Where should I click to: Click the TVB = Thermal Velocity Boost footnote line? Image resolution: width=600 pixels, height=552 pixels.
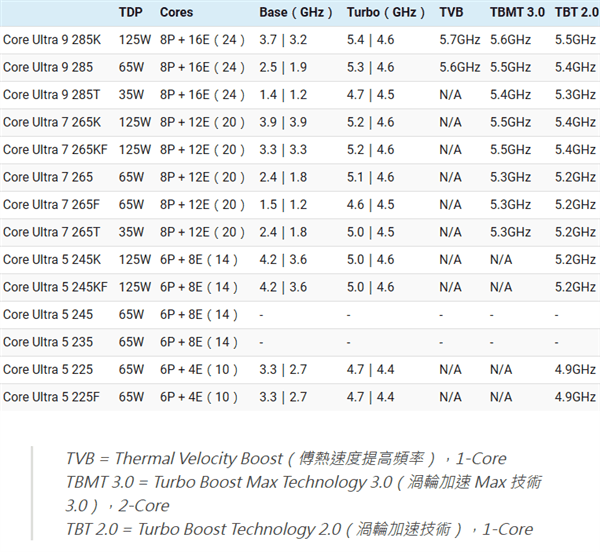[x=286, y=459]
